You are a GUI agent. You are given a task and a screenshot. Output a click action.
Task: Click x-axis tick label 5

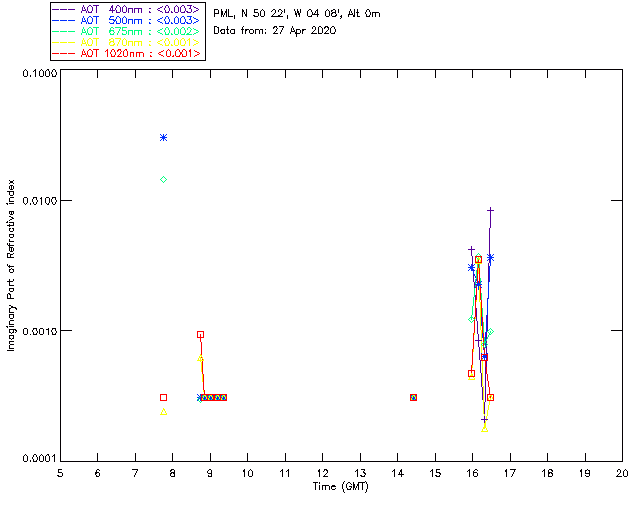click(60, 473)
